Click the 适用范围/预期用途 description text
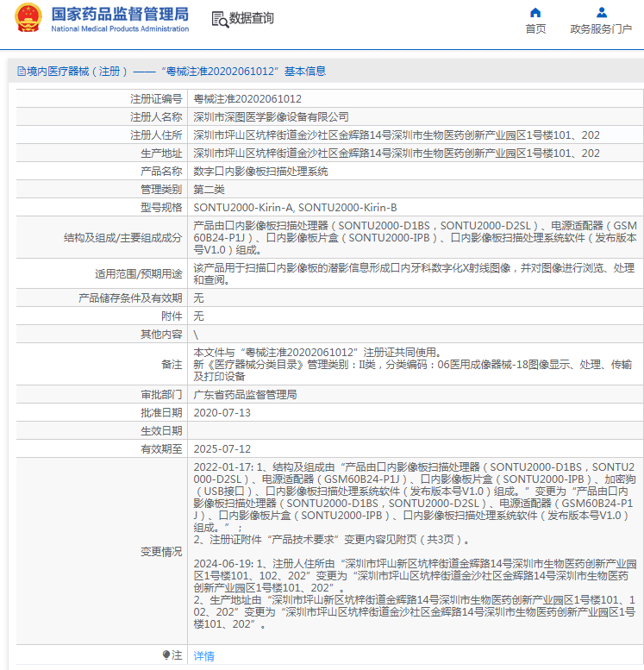 (x=414, y=274)
